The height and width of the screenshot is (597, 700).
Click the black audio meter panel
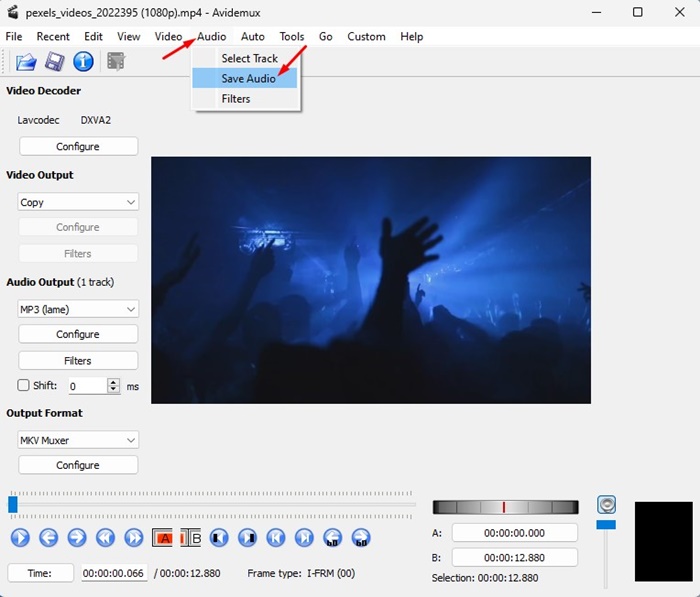(664, 541)
